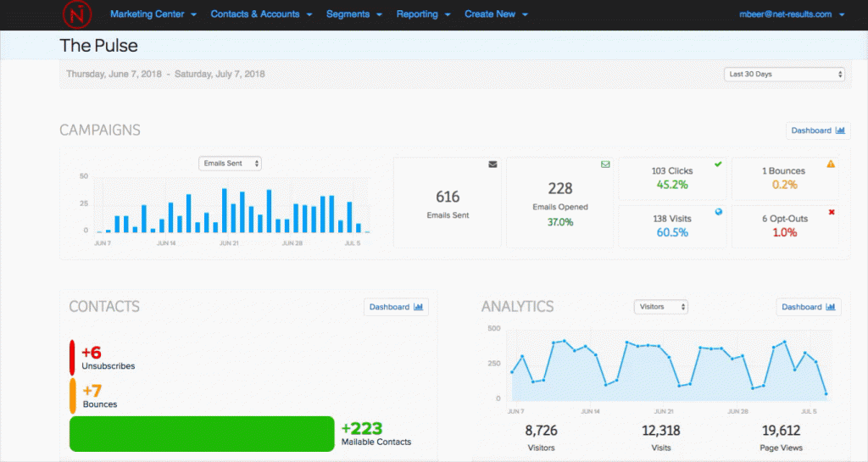Click the envelope icon on Emails Sent card
The height and width of the screenshot is (462, 868).
click(x=492, y=164)
